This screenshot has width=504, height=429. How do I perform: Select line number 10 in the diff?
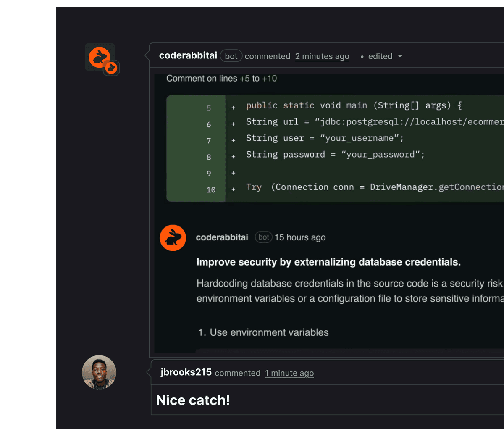[x=211, y=190]
